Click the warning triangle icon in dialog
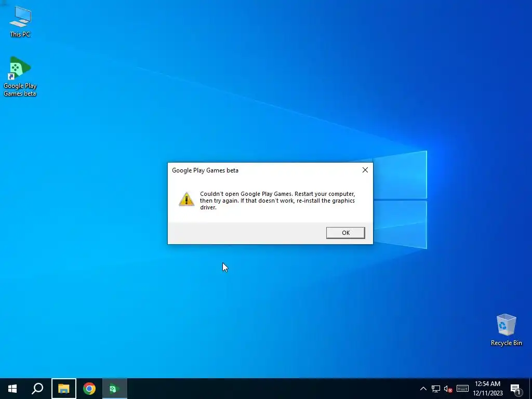The height and width of the screenshot is (399, 532). pos(187,199)
